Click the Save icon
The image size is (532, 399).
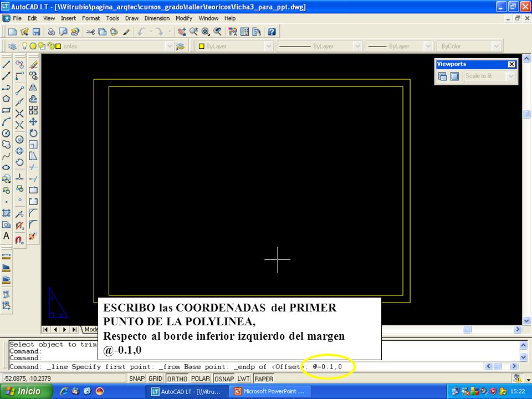coord(37,32)
